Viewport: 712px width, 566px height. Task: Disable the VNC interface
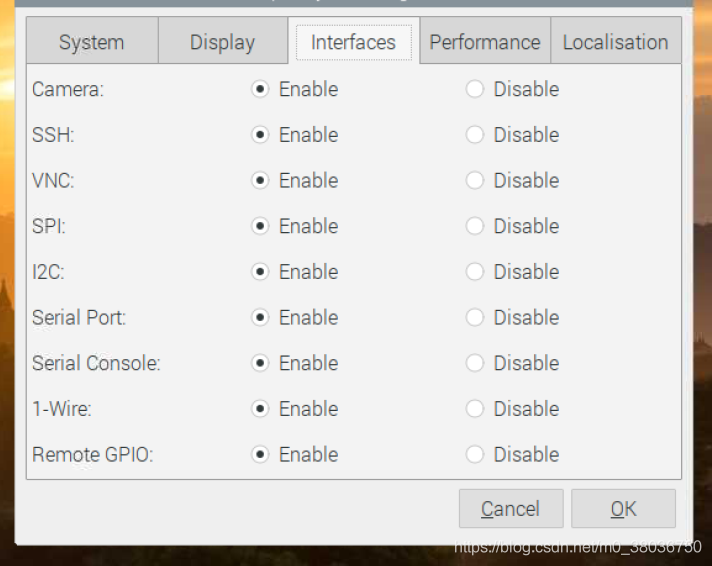[x=475, y=181]
